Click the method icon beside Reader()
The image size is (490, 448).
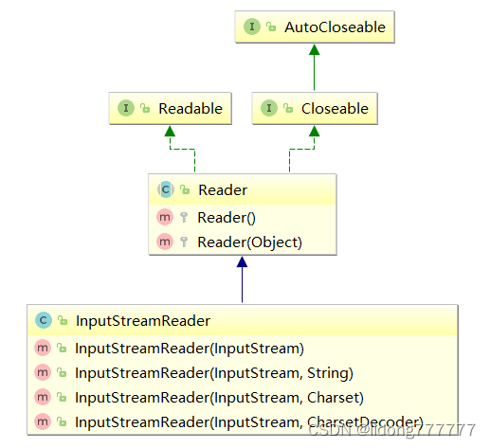(x=165, y=217)
